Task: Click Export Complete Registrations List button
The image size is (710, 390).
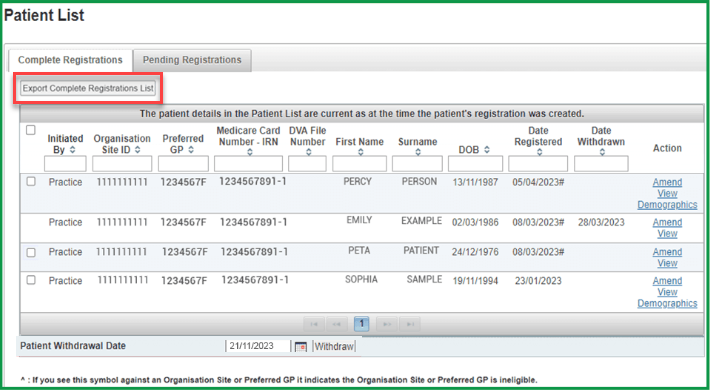Action: [88, 88]
